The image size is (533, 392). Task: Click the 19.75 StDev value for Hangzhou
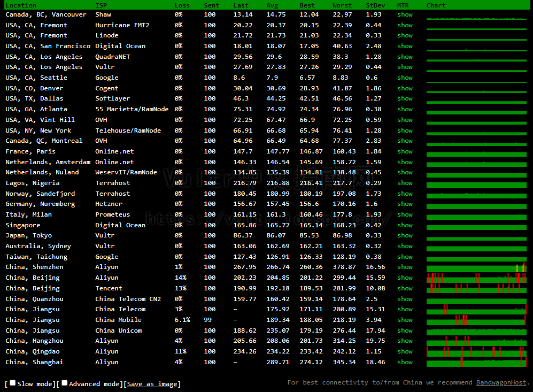pyautogui.click(x=375, y=341)
